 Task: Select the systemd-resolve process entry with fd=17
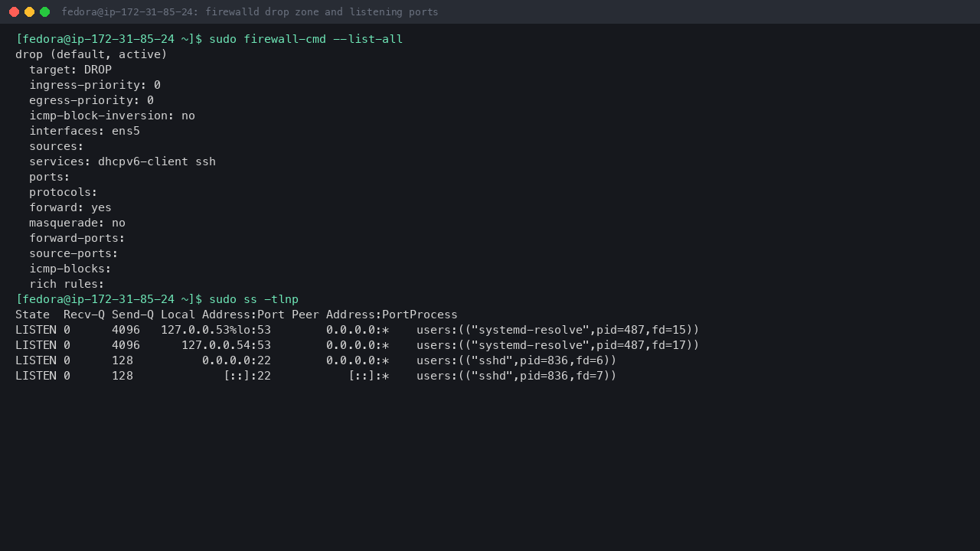point(558,345)
